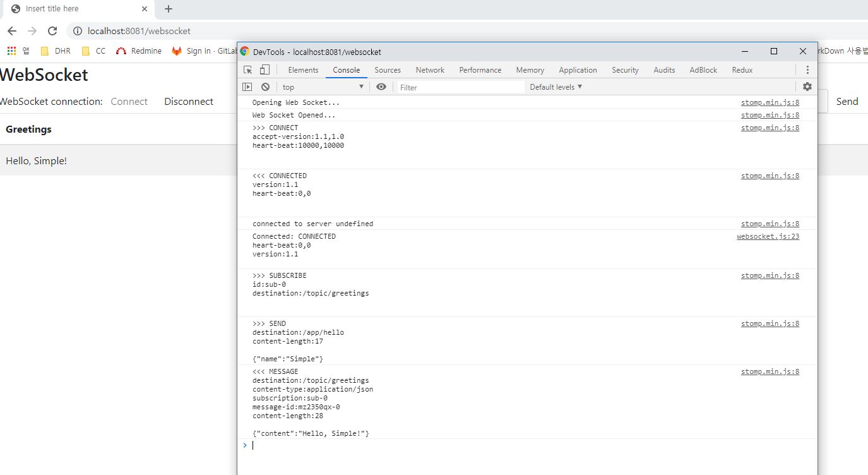Screen dimensions: 868x475
Task: Open a new browser tab with plus
Action: (169, 9)
